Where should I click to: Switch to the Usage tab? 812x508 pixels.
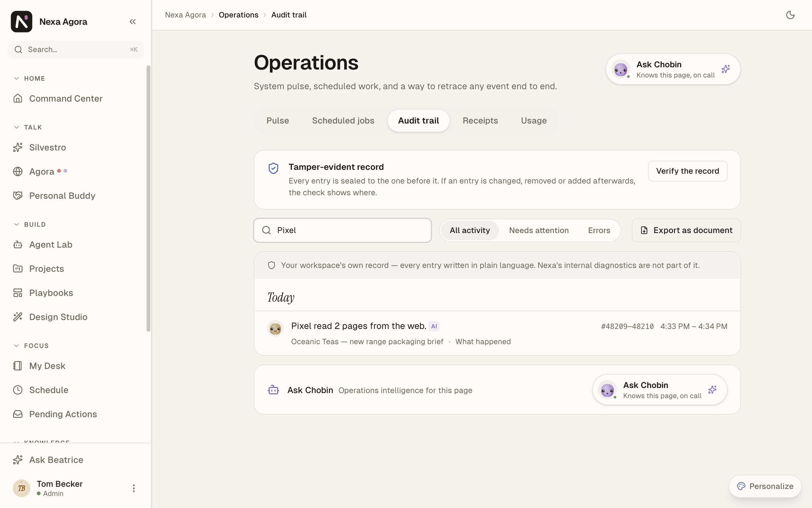[x=534, y=121]
